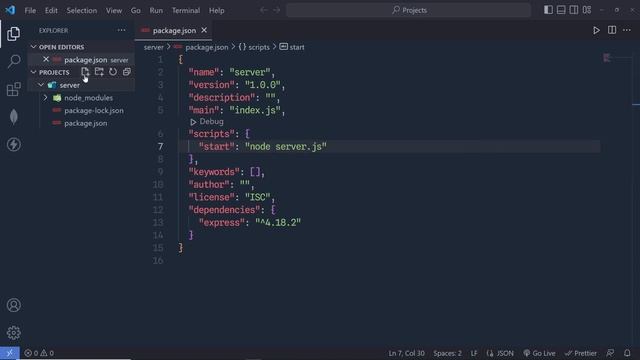Click the New Folder icon in Projects

pyautogui.click(x=99, y=72)
